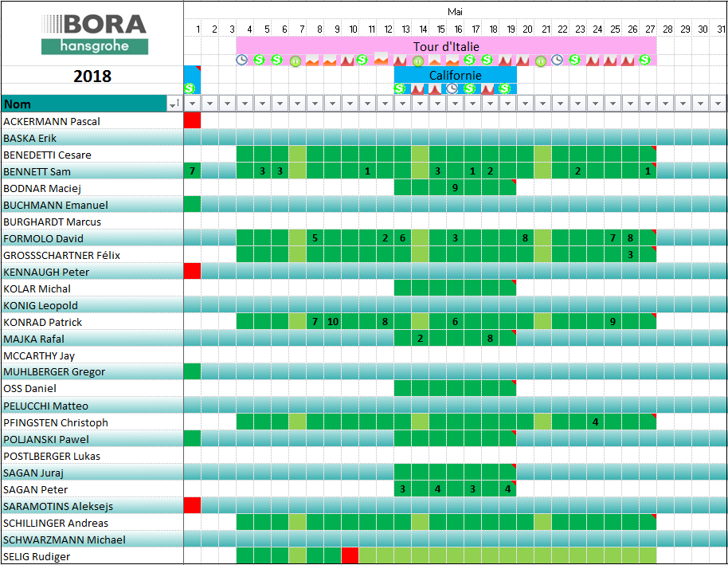Image resolution: width=728 pixels, height=565 pixels.
Task: Select ACKERMANN Pascal's red day 1 cell
Action: 192,120
